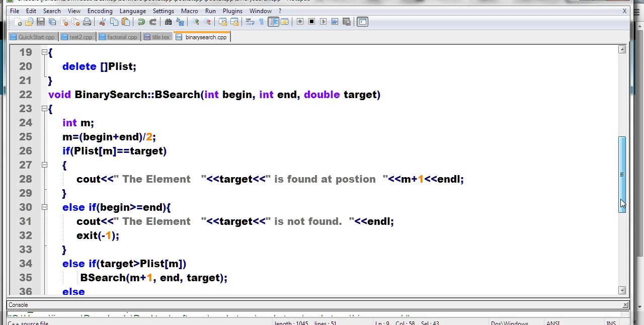Collapse the if block at line 27

coord(44,165)
